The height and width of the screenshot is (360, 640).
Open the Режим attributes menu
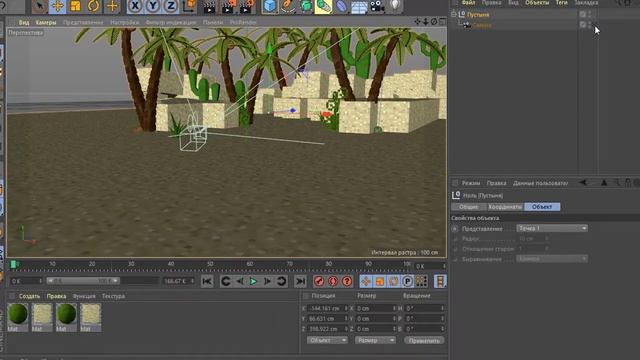click(471, 183)
